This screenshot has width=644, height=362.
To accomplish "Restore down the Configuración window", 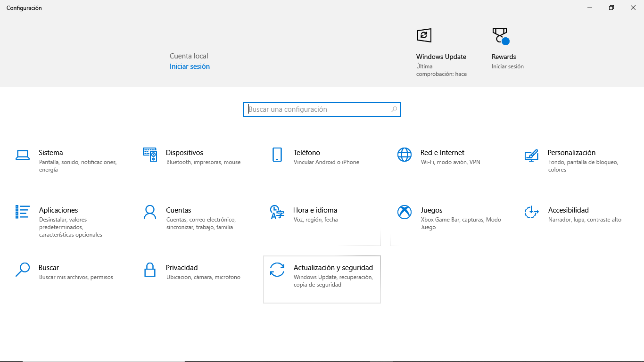I will [x=611, y=8].
